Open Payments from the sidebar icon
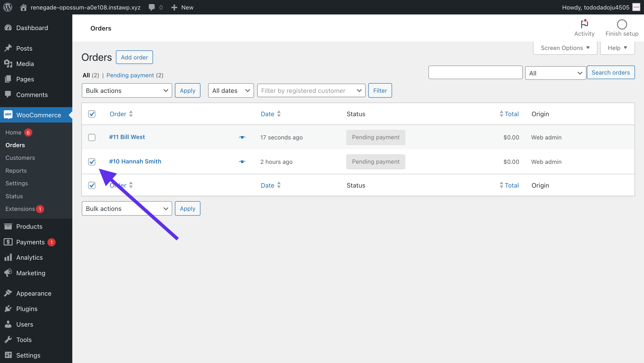The image size is (644, 363). (8, 242)
